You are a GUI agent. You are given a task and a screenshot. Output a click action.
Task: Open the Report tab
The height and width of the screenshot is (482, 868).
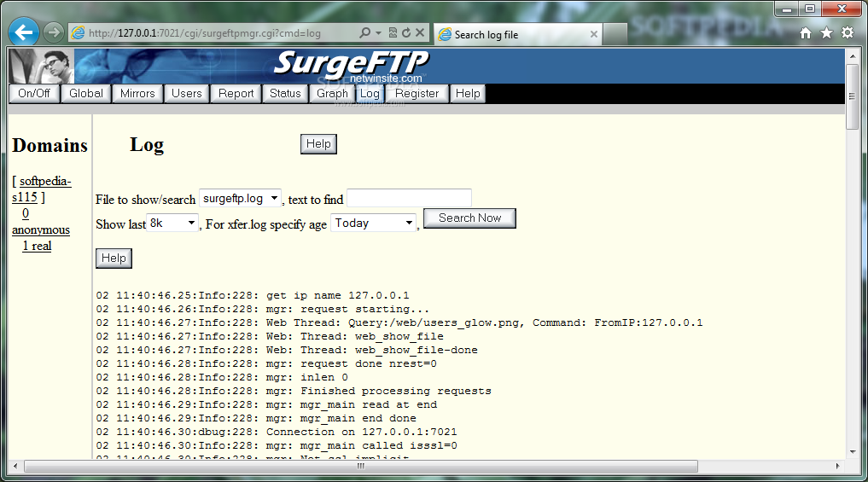coord(236,94)
